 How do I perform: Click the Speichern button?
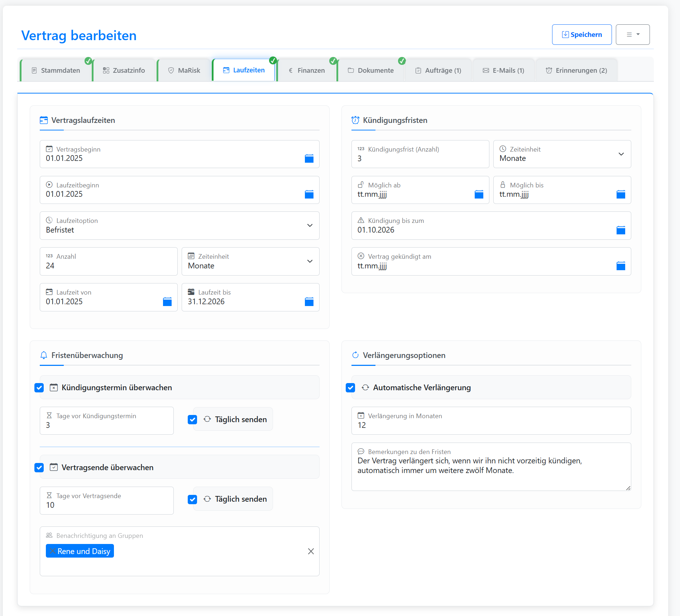pyautogui.click(x=581, y=35)
